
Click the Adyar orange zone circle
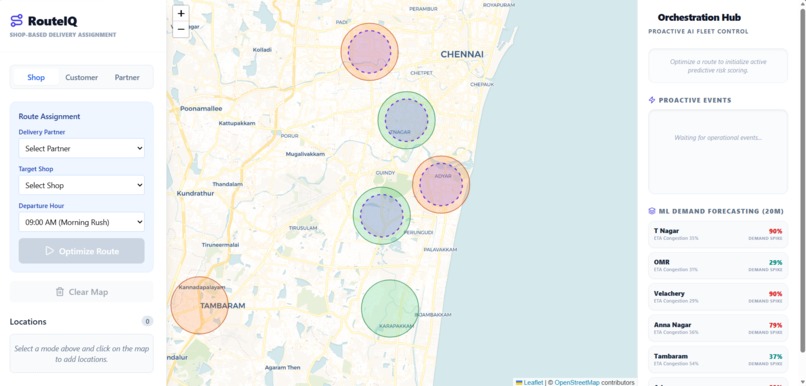(441, 185)
